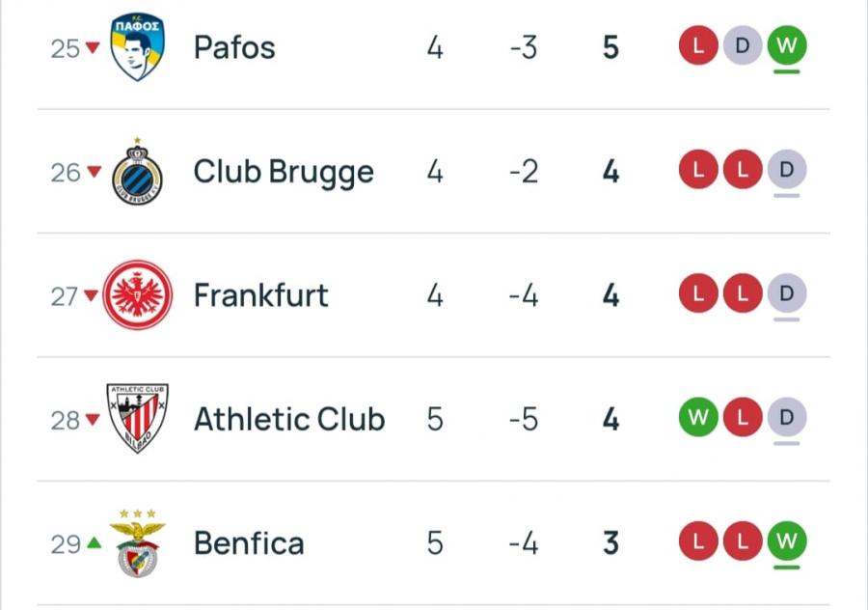Screen dimensions: 868x610
Task: Open the Eintracht Frankfurt eagle crest
Action: pos(137,295)
